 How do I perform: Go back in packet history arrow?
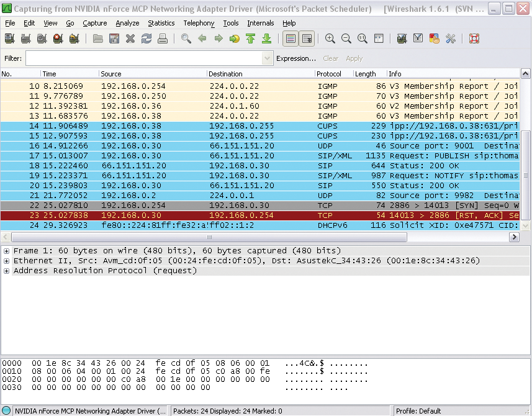click(x=202, y=38)
